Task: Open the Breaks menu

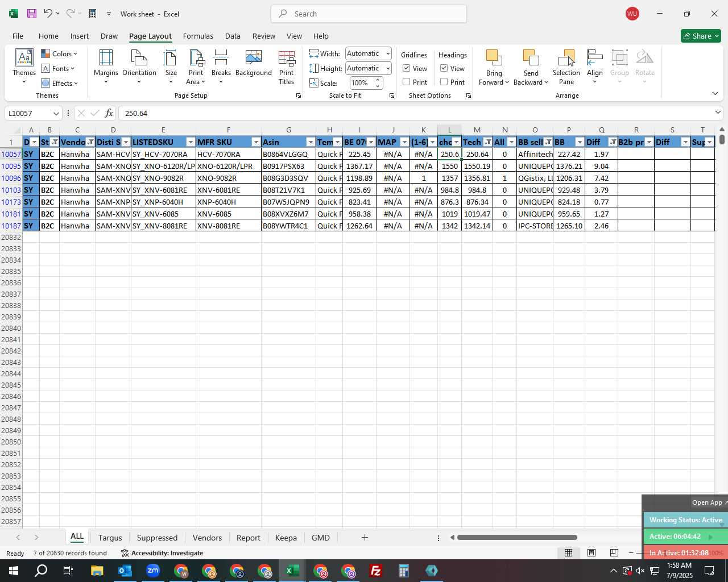Action: [221, 67]
